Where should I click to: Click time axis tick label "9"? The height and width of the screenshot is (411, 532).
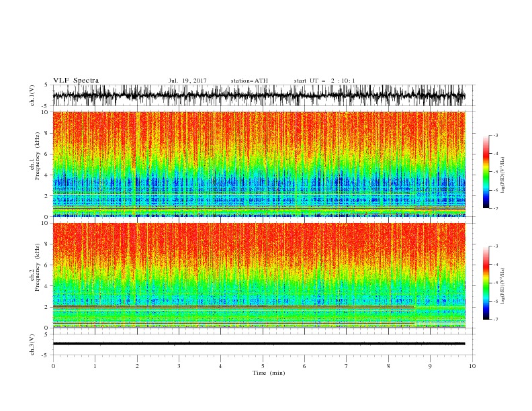pyautogui.click(x=430, y=366)
